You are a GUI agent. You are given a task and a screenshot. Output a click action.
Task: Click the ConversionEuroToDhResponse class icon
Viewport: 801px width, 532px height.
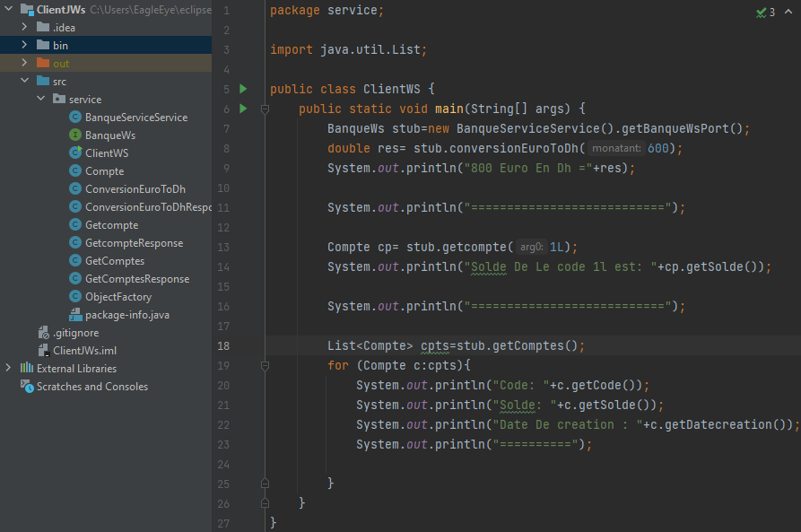click(75, 206)
